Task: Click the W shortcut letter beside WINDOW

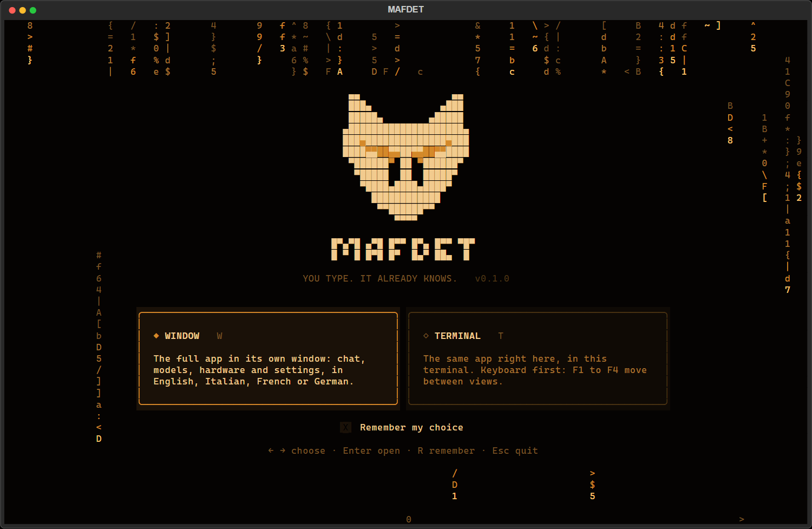Action: [x=219, y=336]
